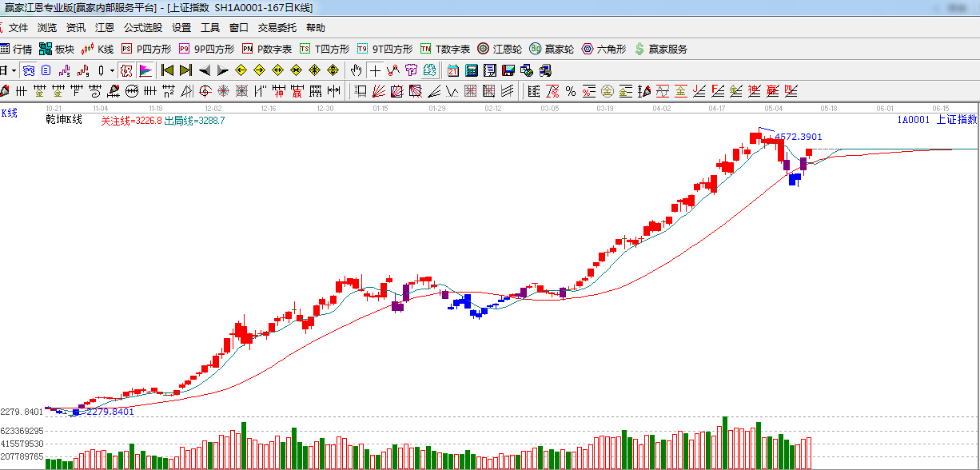Image resolution: width=980 pixels, height=470 pixels.
Task: Expand the 公式选股 formula stock-picking menu
Action: coord(143,27)
